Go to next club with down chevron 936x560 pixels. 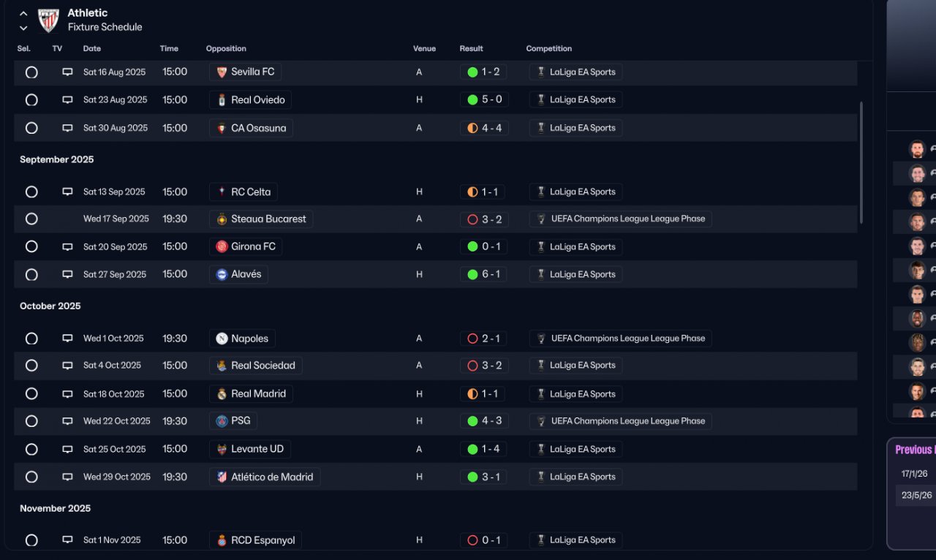tap(23, 28)
